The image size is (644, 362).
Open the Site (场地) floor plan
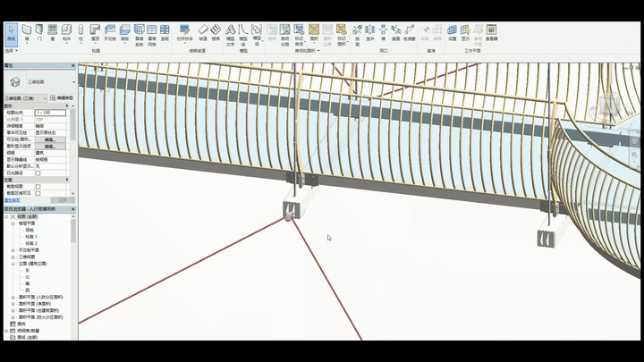coord(30,230)
